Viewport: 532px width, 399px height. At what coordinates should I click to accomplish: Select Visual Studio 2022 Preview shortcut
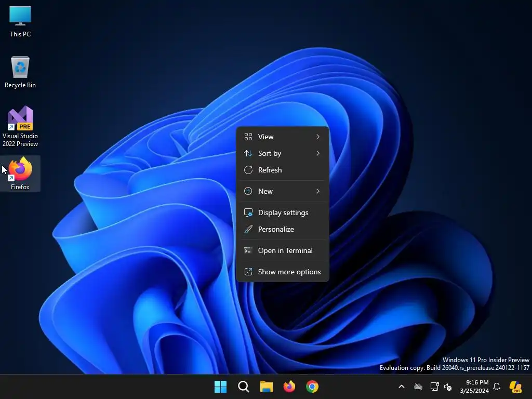(20, 126)
